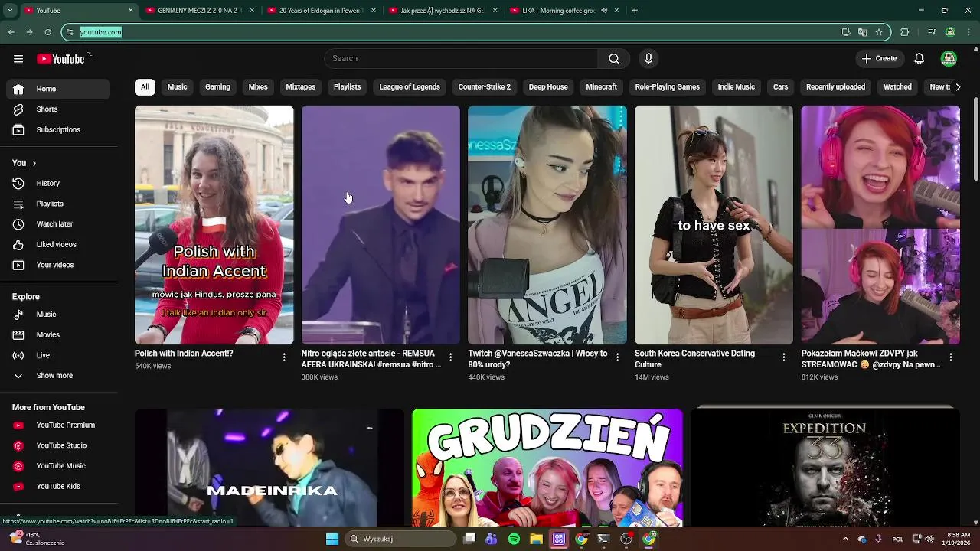Image resolution: width=980 pixels, height=551 pixels.
Task: Open the MADEINRIKA video thumbnail
Action: [269, 468]
